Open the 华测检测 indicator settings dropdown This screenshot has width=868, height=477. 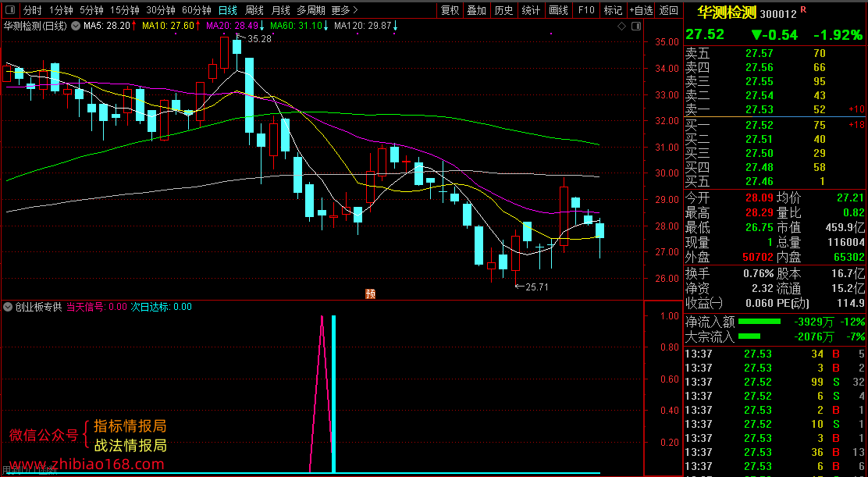pos(75,26)
